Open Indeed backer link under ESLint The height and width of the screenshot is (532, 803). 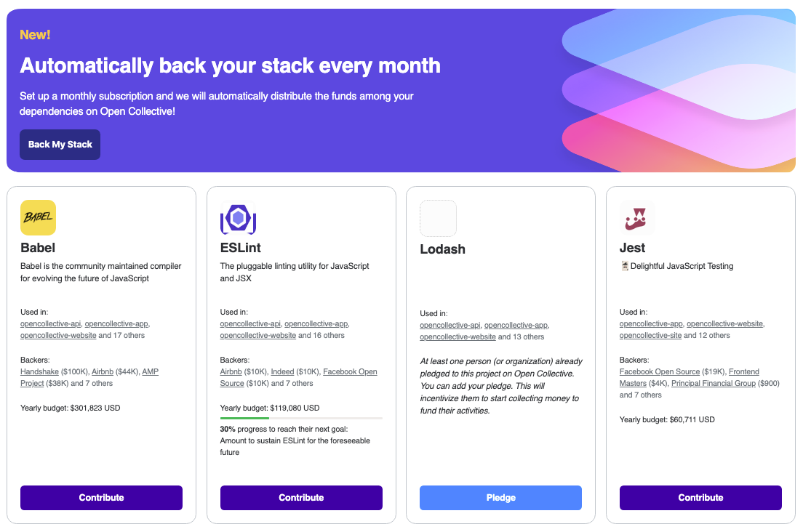(x=282, y=372)
